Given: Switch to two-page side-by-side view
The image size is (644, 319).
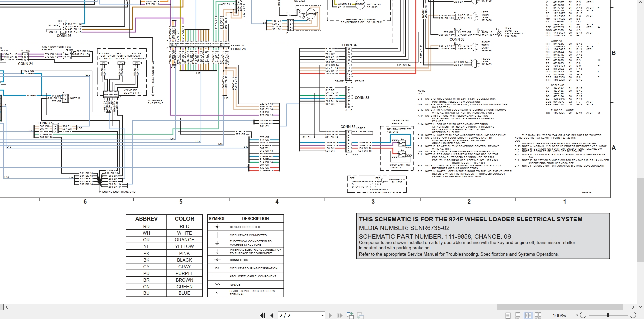Looking at the screenshot, I should pyautogui.click(x=528, y=315).
